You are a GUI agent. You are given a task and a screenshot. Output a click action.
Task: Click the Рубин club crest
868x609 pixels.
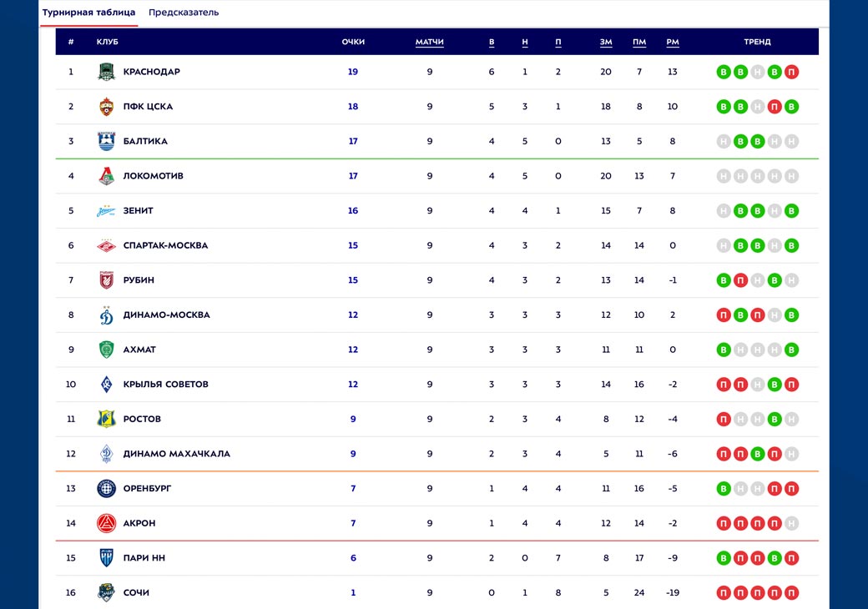click(x=106, y=280)
